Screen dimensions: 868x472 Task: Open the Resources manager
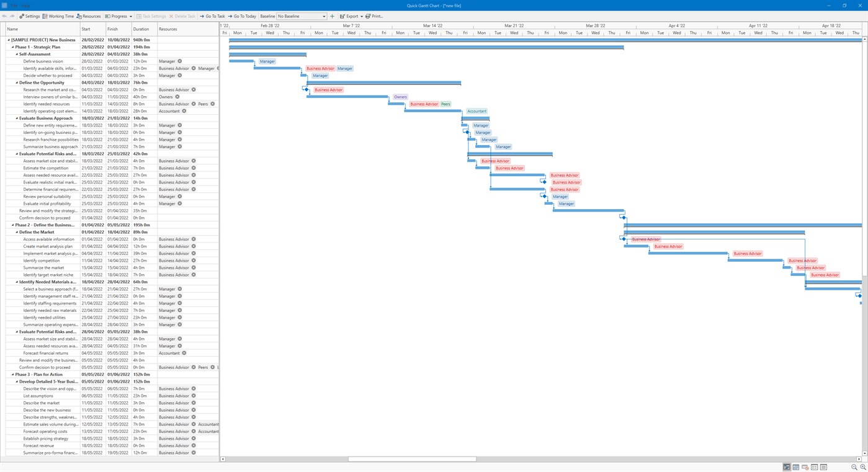click(91, 16)
